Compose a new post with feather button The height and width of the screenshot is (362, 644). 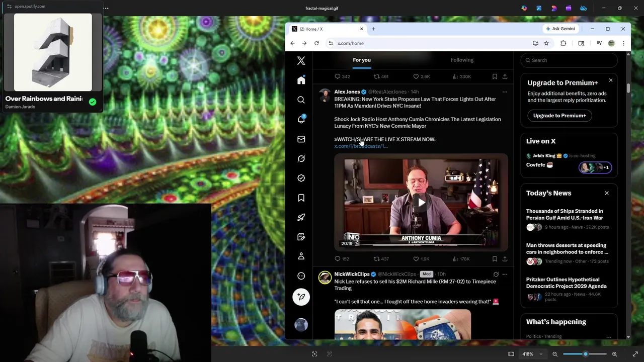(301, 297)
